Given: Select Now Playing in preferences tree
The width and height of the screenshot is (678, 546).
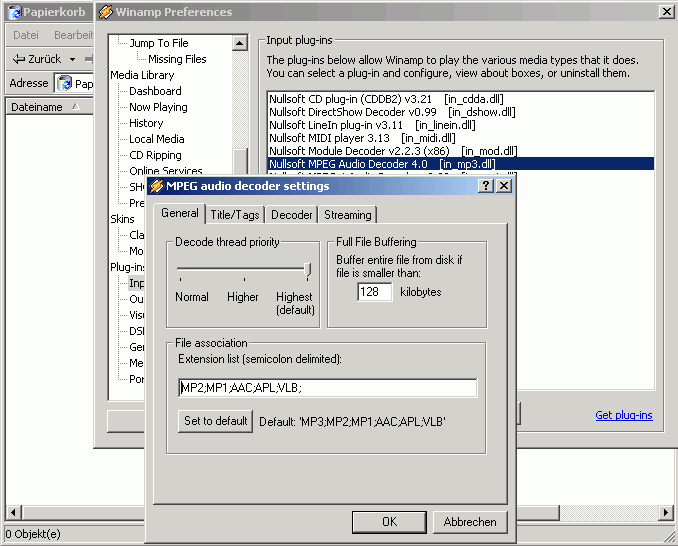Looking at the screenshot, I should point(158,107).
